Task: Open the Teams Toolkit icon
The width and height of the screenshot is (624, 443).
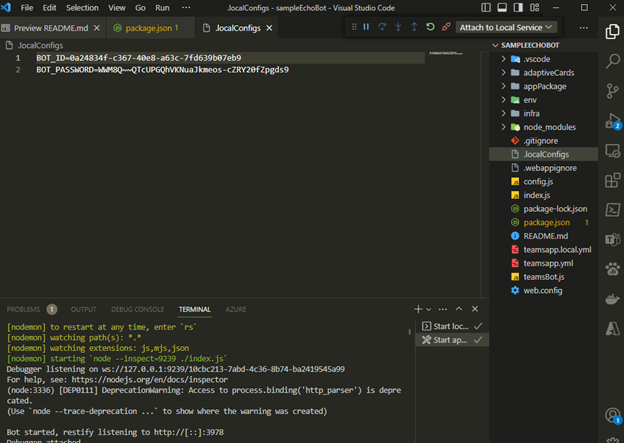Action: tap(612, 239)
